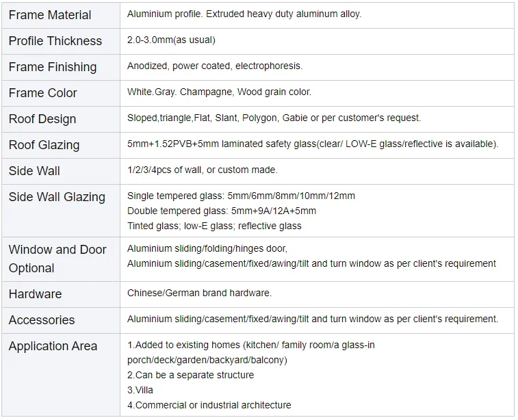The image size is (518, 420).
Task: Click the '2.0-3.0mm(as usual)' value
Action: tap(171, 40)
